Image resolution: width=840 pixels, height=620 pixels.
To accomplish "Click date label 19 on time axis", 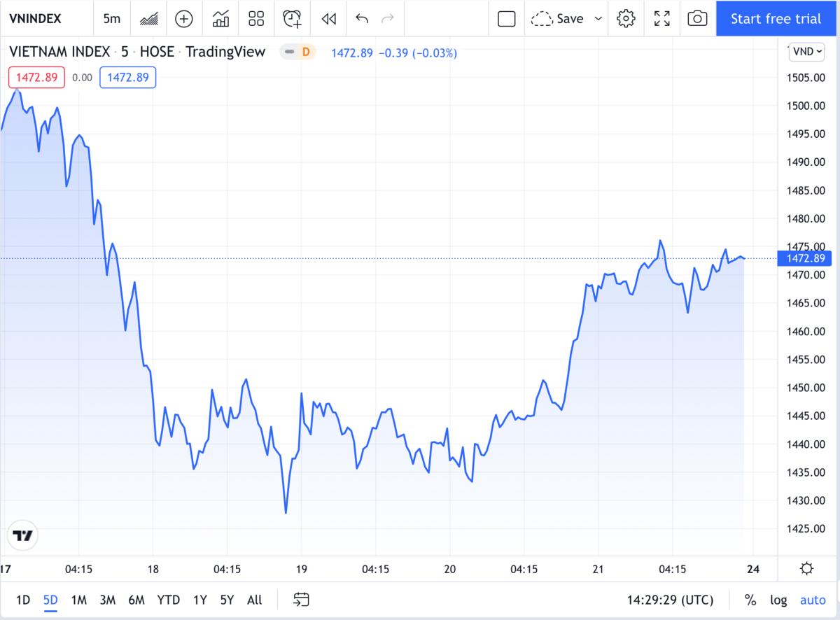I will click(x=302, y=569).
